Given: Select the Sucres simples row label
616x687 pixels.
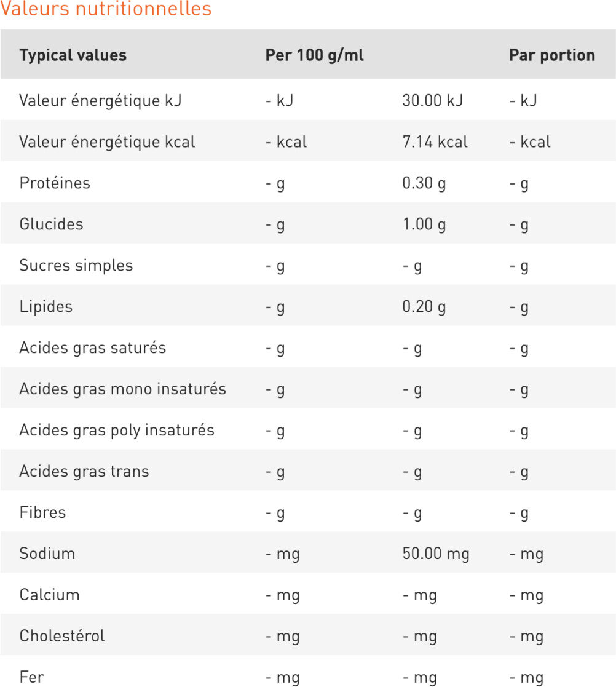Looking at the screenshot, I should [x=76, y=266].
